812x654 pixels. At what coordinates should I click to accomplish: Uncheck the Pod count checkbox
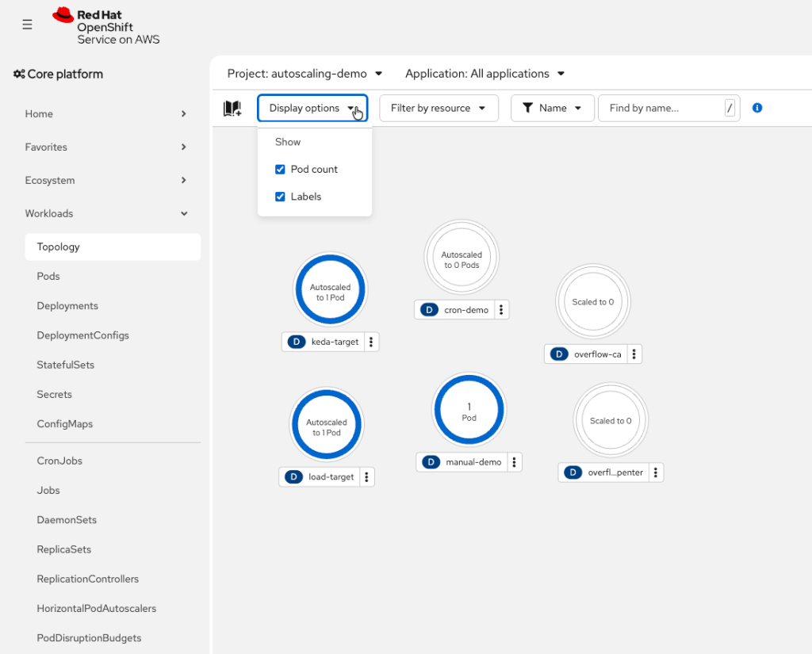point(280,170)
